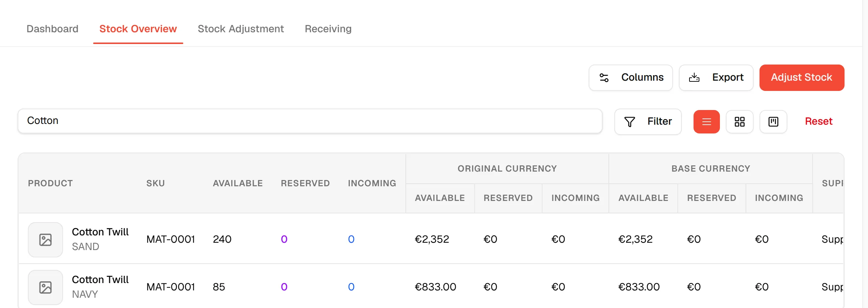This screenshot has width=868, height=308.
Task: Open the Dashboard tab
Action: 52,29
